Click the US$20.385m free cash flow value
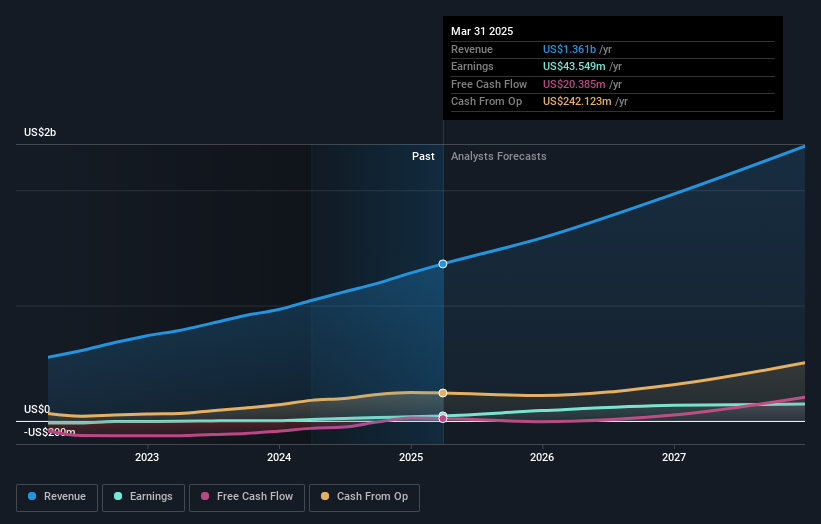Viewport: 821px width, 524px height. [x=574, y=84]
